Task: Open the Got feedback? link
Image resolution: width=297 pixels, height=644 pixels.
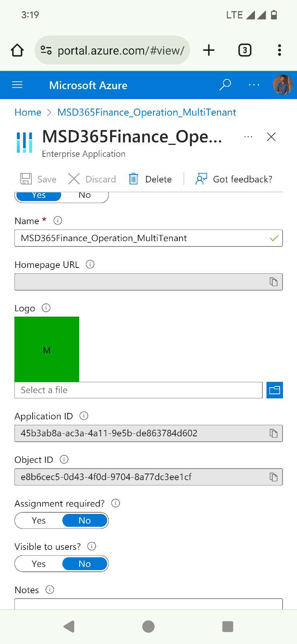Action: [234, 179]
